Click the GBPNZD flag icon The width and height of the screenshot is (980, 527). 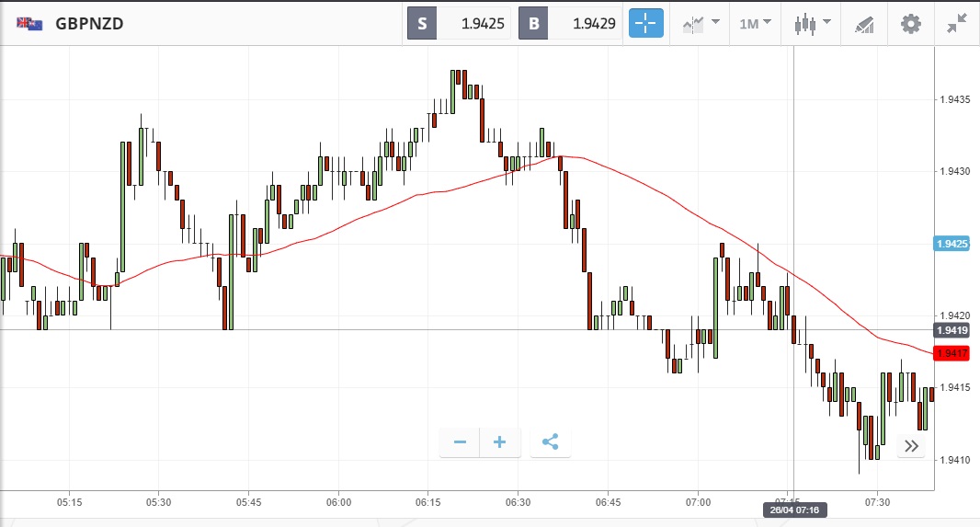(x=29, y=24)
